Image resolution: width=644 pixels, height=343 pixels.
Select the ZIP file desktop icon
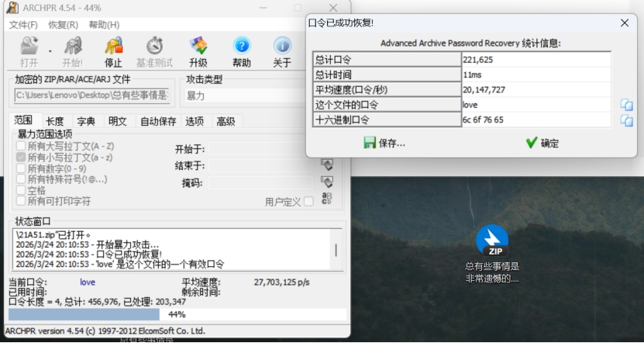[492, 241]
